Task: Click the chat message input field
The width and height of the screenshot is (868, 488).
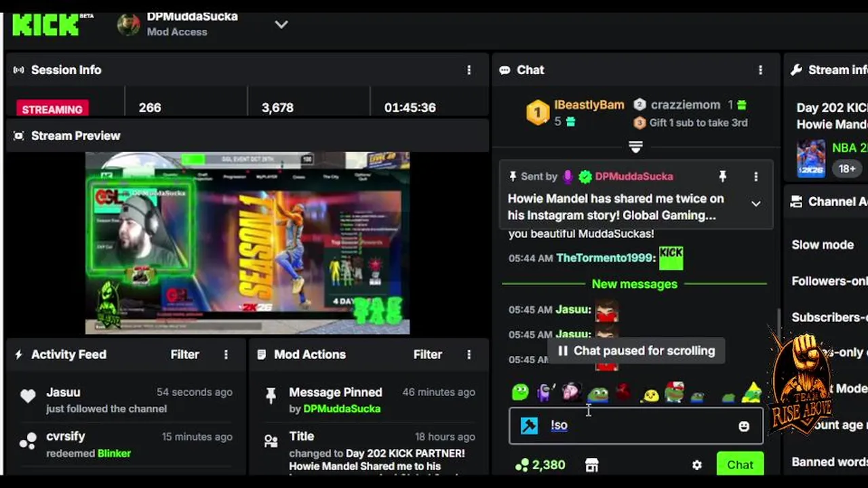Action: (636, 426)
